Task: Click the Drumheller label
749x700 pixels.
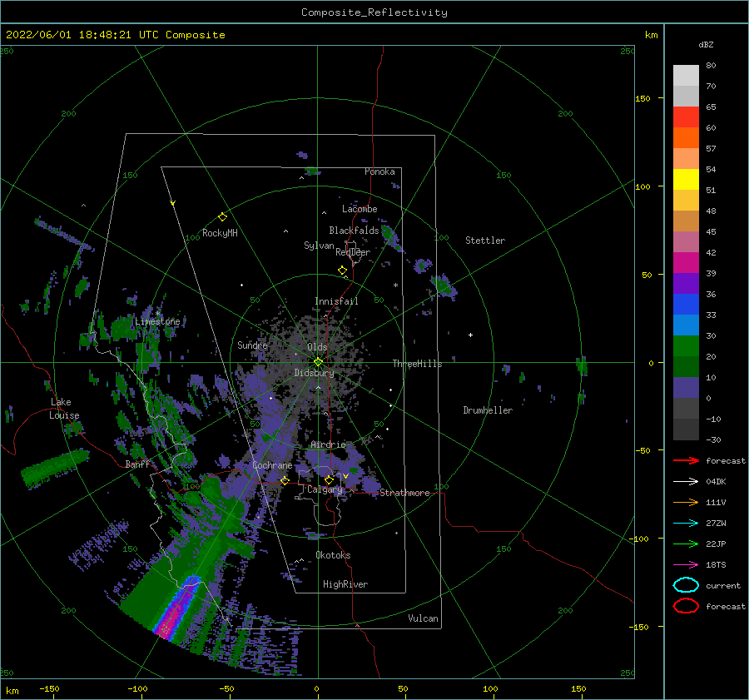Action: coord(488,410)
